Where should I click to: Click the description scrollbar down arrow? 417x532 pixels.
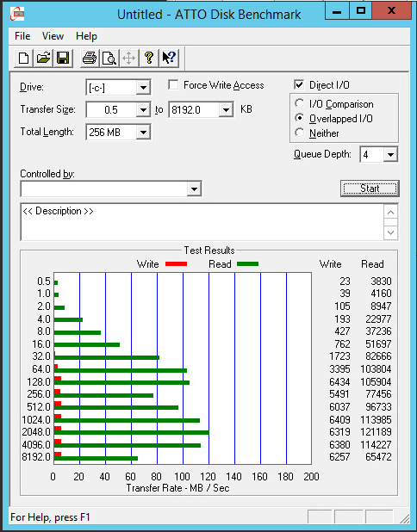[390, 232]
